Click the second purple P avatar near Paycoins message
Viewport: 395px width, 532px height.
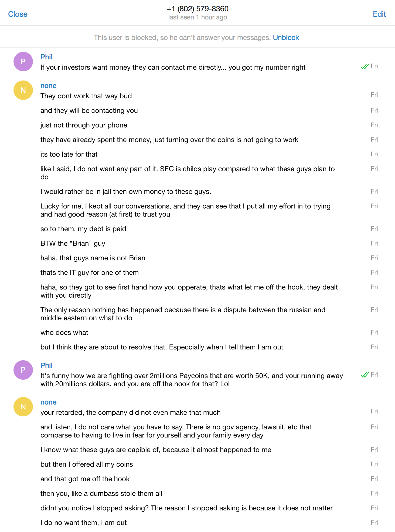coord(23,370)
